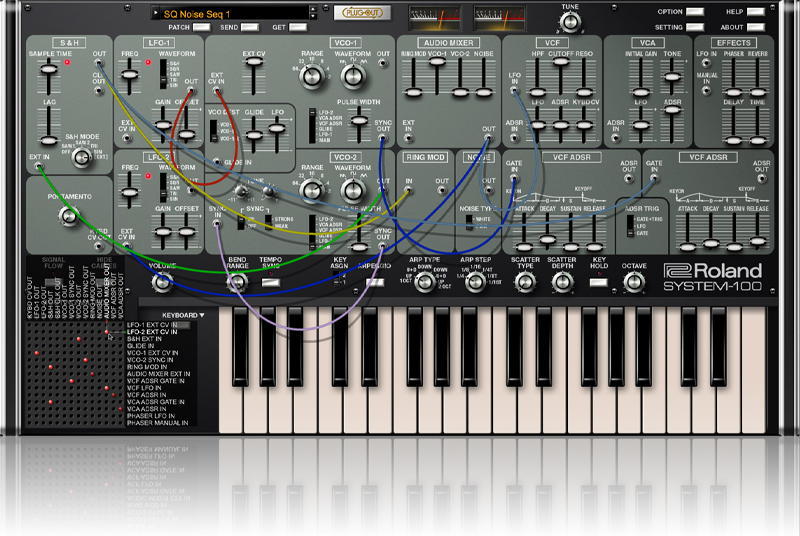Click the VCF LFO IN jack
Viewport: 800px width, 536px height.
pos(514,91)
